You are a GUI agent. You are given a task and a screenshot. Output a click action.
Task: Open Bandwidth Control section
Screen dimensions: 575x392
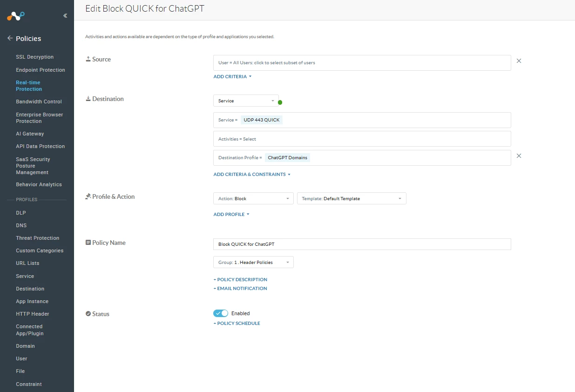pos(39,101)
